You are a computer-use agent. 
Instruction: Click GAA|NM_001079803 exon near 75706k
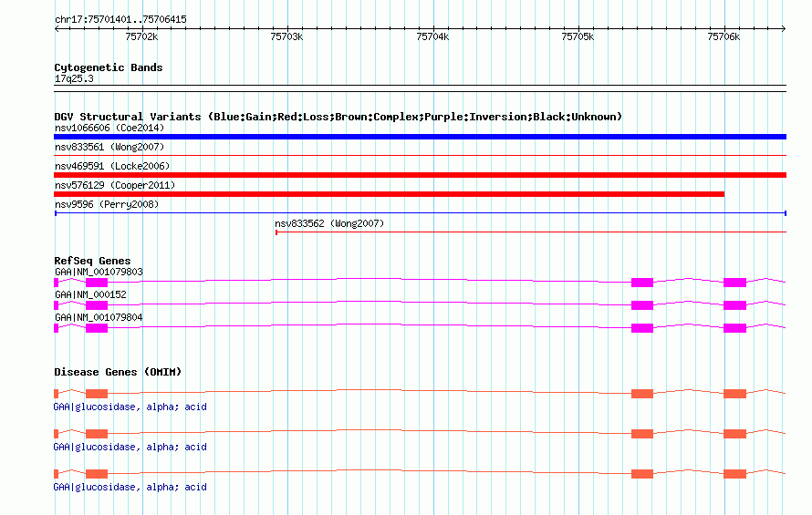[734, 282]
